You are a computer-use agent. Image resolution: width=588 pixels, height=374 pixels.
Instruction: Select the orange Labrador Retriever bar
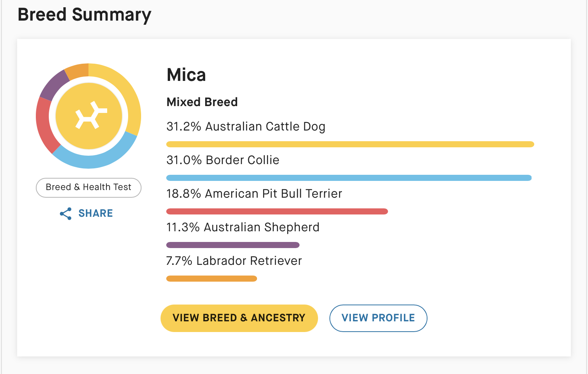pos(212,279)
